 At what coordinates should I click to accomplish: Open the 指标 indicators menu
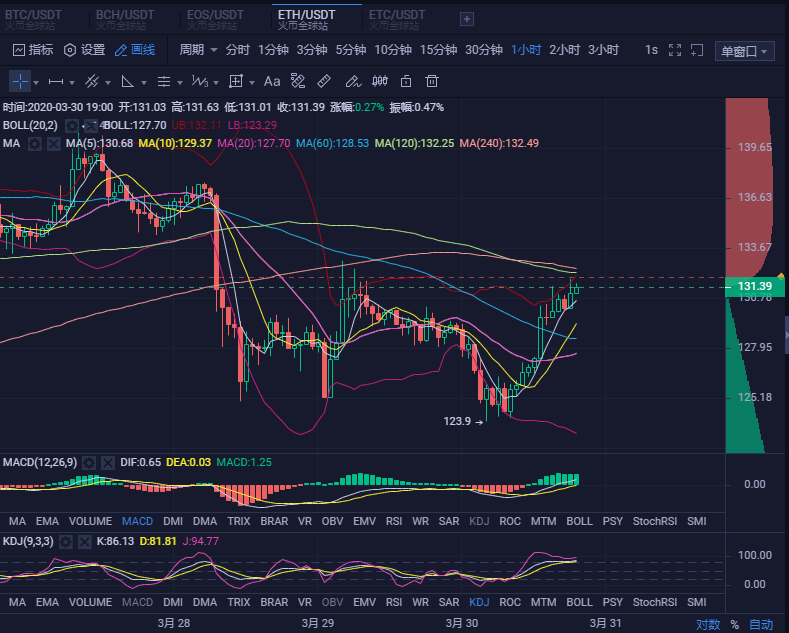pyautogui.click(x=33, y=50)
